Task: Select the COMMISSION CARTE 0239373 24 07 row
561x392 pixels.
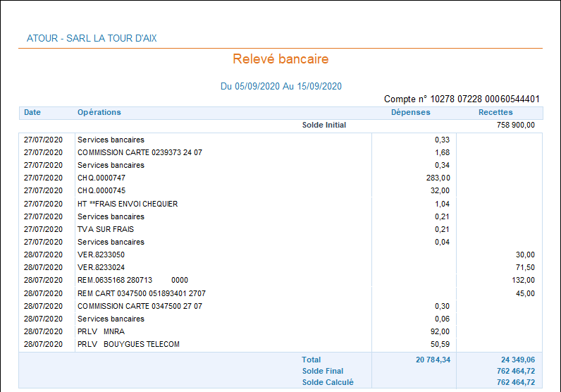Action: pyautogui.click(x=140, y=152)
